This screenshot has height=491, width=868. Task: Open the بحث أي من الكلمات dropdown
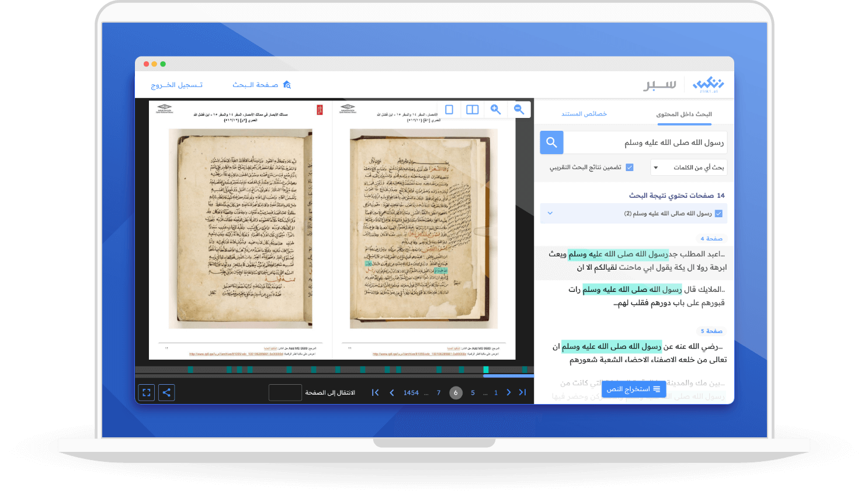click(689, 167)
